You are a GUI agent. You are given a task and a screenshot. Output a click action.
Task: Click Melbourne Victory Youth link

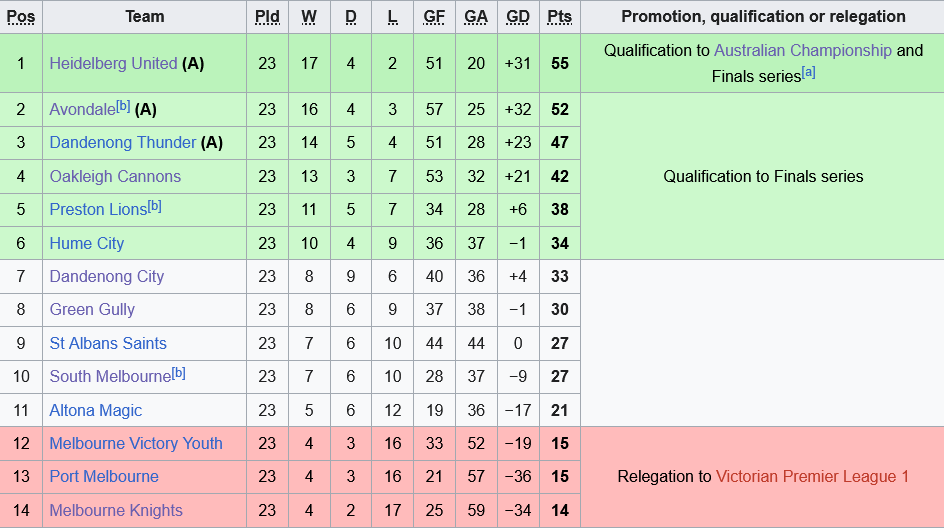pyautogui.click(x=136, y=443)
